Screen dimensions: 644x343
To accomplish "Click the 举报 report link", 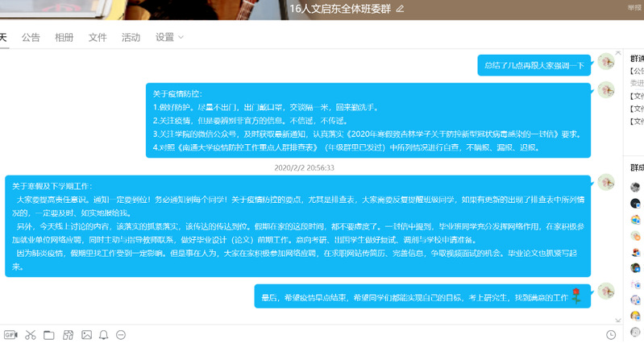I will pyautogui.click(x=634, y=7).
